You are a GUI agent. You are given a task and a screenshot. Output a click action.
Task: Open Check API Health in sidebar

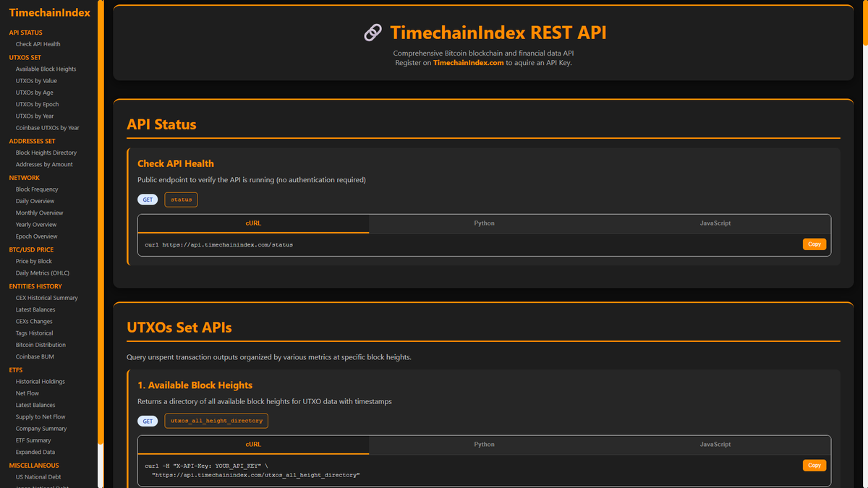(x=38, y=44)
